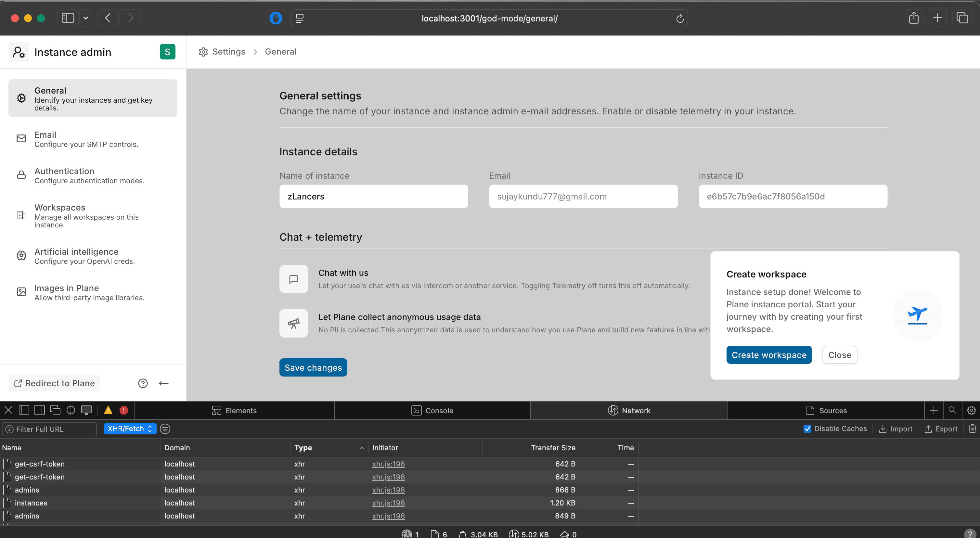Dock inspector to the left side
Viewport: 980px width, 538px height.
[24, 410]
